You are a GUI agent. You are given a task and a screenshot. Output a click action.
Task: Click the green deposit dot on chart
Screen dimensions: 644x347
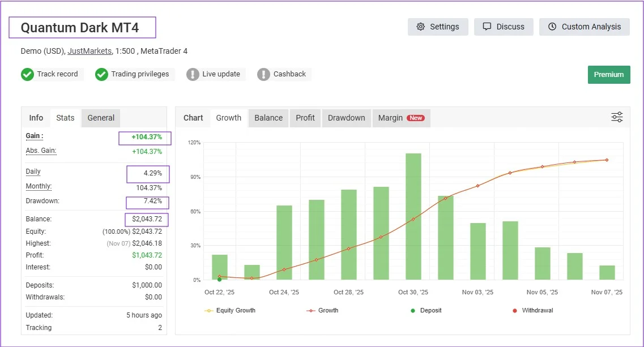click(219, 279)
